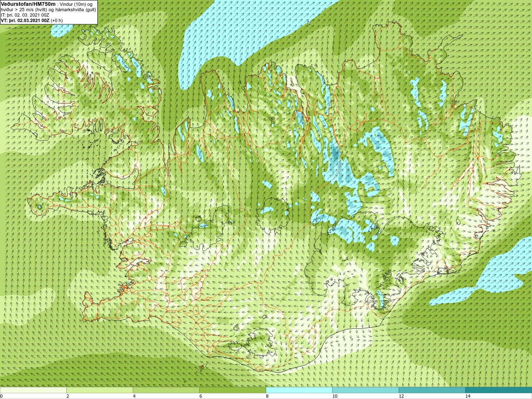Click the VT valid time line
532x399 pixels.
click(32, 20)
